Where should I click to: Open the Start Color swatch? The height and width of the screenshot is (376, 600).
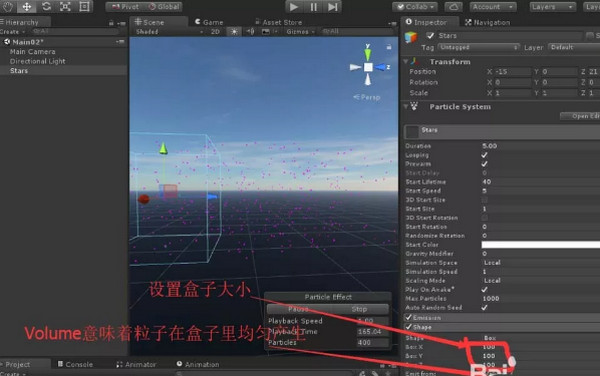tap(540, 244)
